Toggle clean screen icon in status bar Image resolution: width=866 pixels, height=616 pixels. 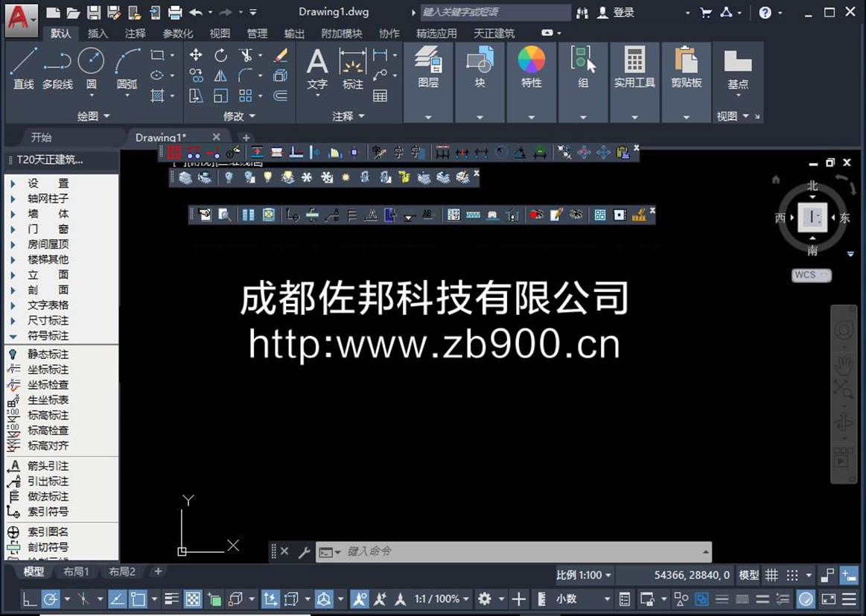tap(829, 599)
